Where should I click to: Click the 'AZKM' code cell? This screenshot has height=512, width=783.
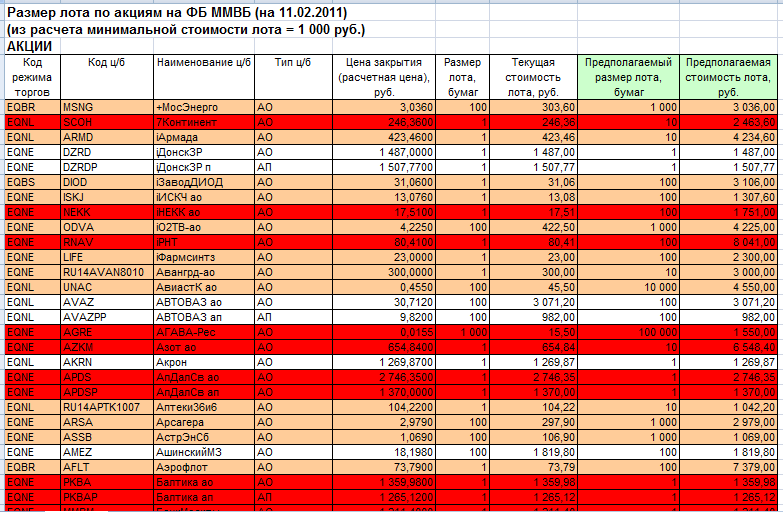107,347
